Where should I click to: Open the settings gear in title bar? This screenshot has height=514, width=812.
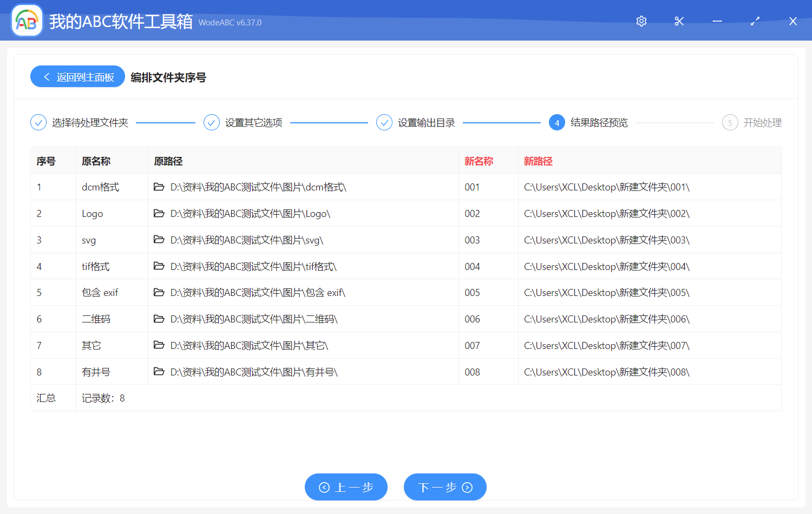tap(641, 21)
